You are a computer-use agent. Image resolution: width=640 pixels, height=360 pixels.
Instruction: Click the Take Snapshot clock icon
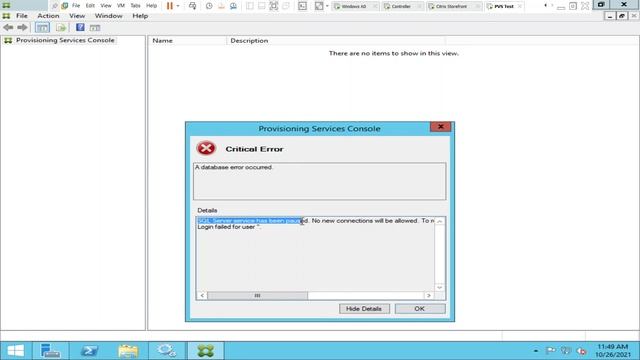click(x=209, y=6)
